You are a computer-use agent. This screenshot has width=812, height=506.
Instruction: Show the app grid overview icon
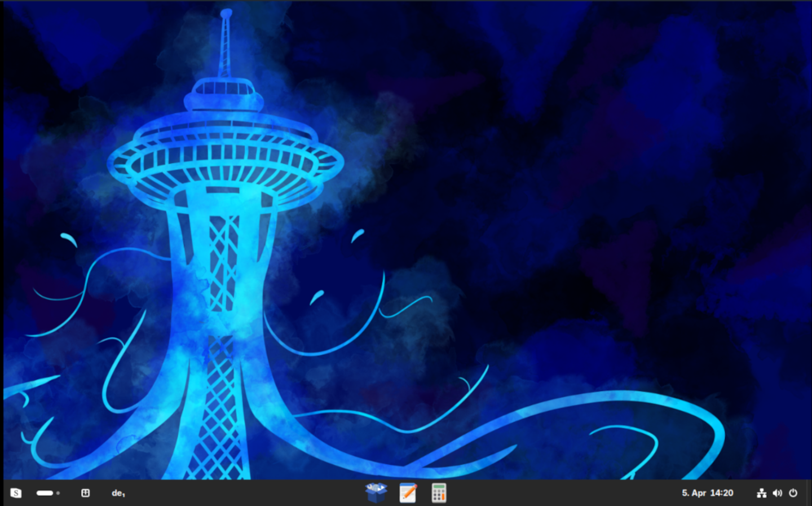(x=86, y=493)
